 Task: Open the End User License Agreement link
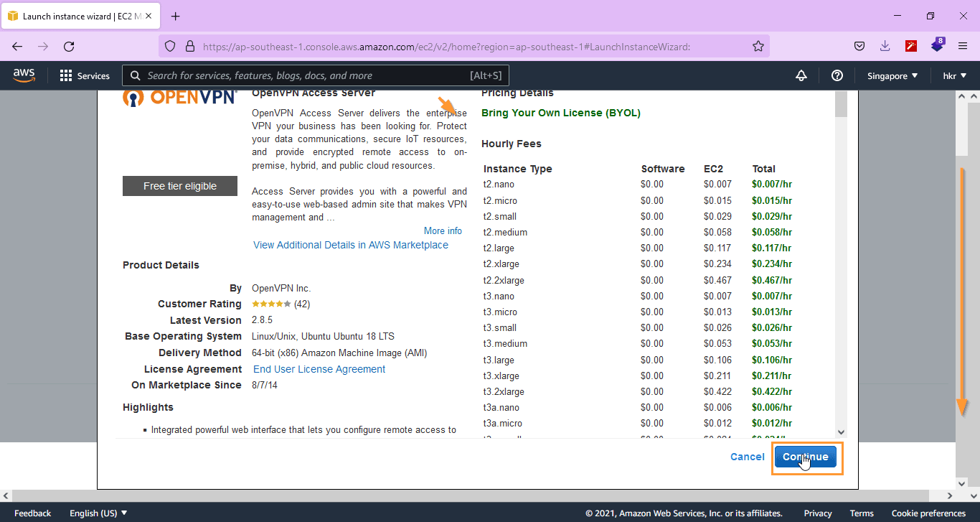319,369
